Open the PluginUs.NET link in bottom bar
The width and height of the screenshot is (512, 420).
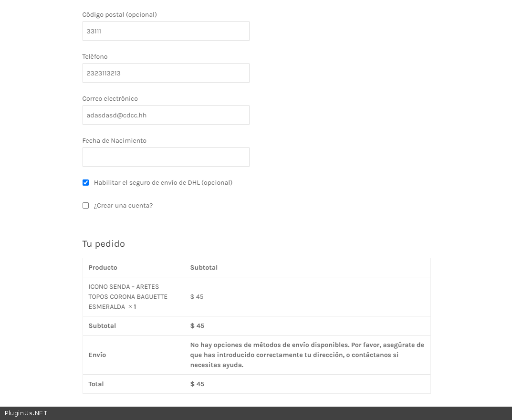pos(26,413)
